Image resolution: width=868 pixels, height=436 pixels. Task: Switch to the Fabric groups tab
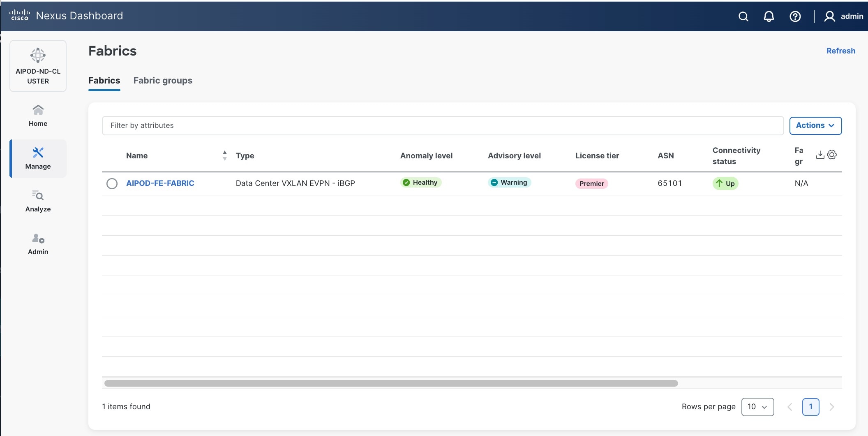coord(163,81)
